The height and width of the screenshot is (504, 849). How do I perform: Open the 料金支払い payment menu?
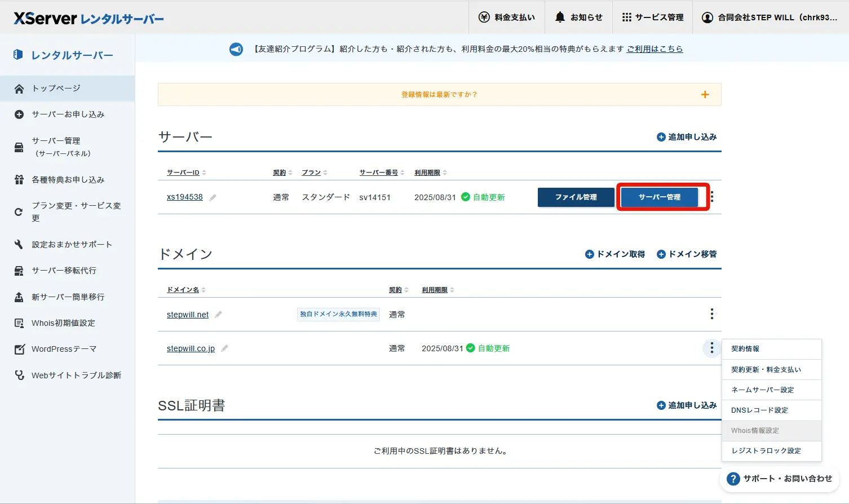(507, 17)
